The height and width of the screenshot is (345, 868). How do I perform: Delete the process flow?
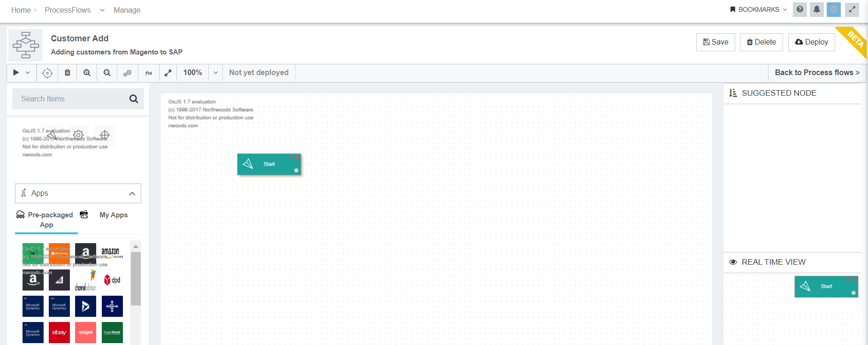[761, 42]
